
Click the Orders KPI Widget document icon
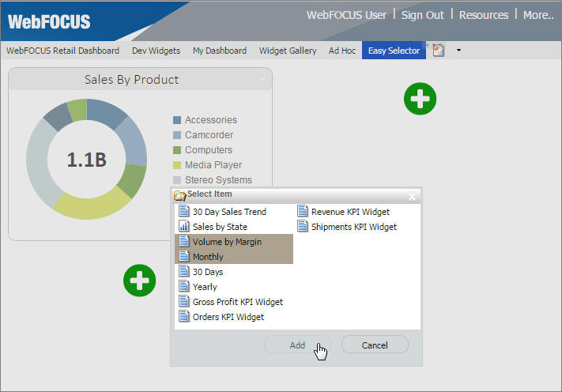(x=184, y=317)
